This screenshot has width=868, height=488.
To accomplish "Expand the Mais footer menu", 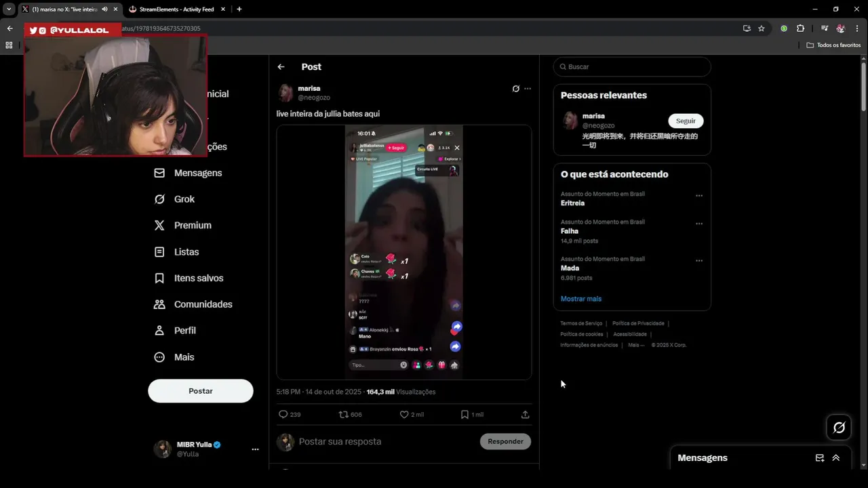I will click(636, 345).
